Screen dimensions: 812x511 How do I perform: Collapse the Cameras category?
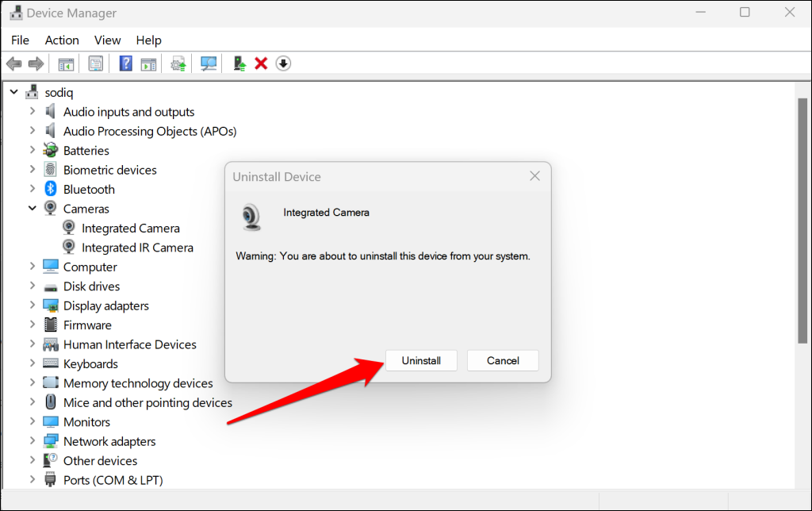[32, 208]
